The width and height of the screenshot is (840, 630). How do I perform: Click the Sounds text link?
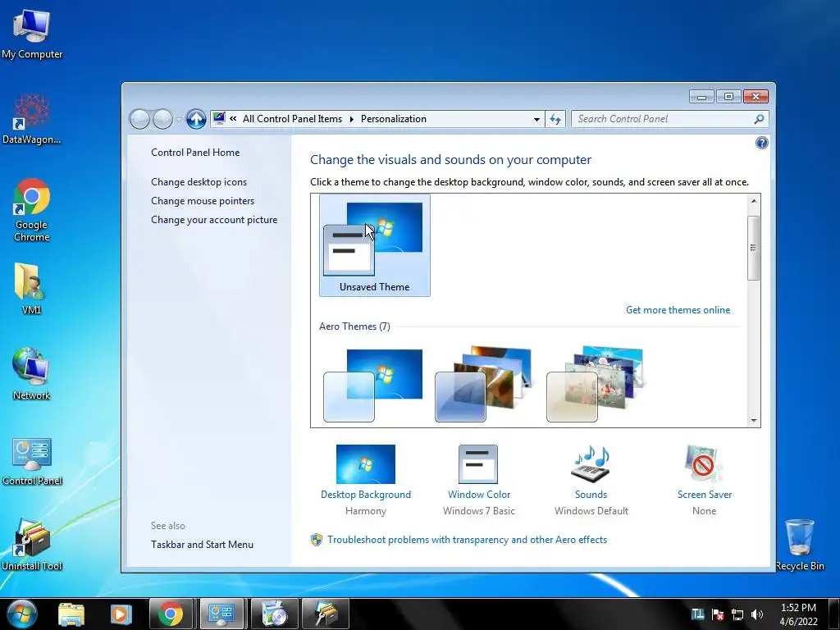tap(591, 495)
